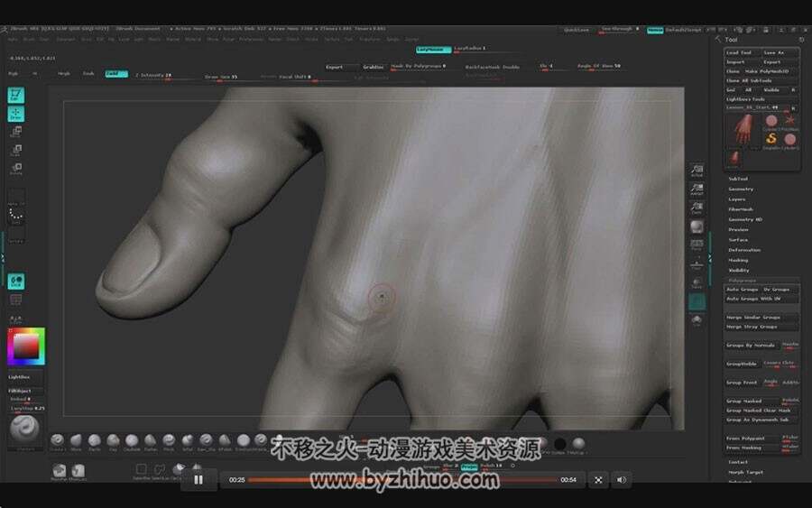Expand the Geometry section
This screenshot has width=812, height=508.
point(741,189)
